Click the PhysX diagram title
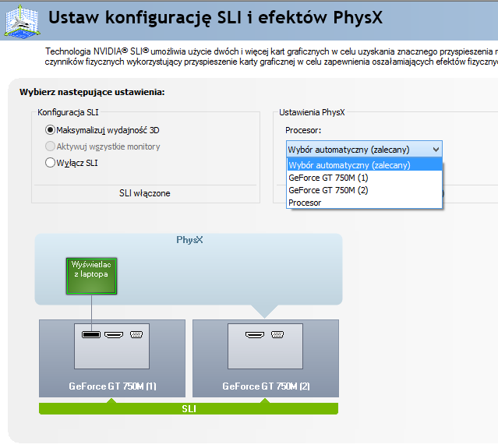 [x=189, y=240]
